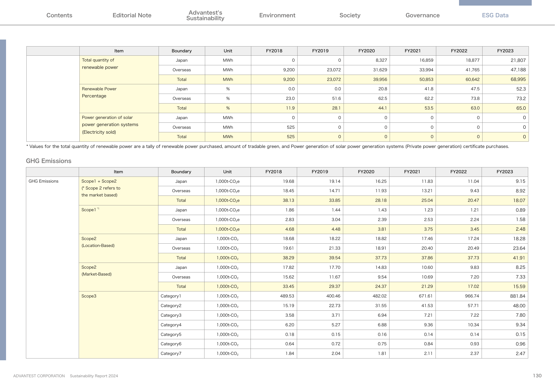Click the Category3 row label
555x392 pixels.
(171, 315)
